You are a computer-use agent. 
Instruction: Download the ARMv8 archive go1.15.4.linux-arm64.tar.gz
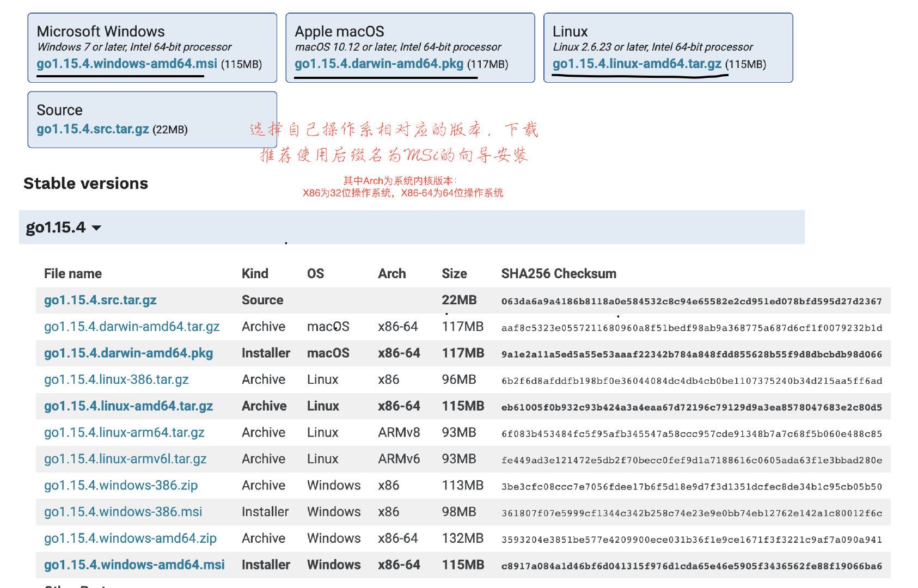(x=125, y=432)
